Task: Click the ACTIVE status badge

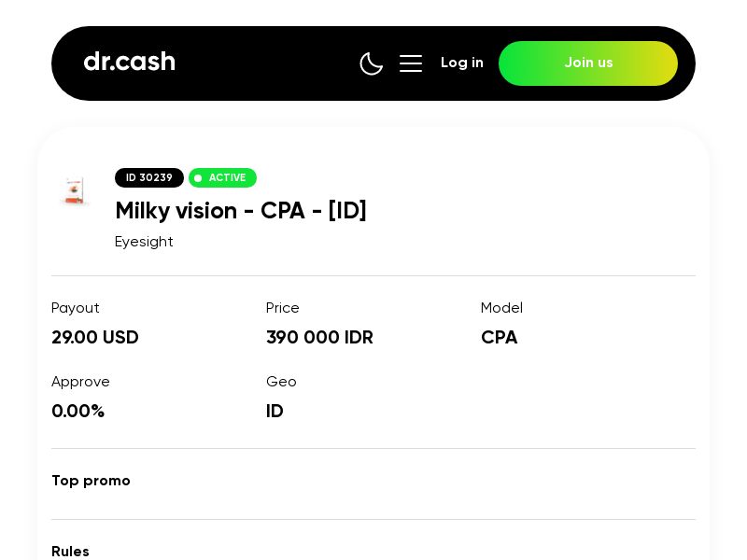Action: pos(223,177)
